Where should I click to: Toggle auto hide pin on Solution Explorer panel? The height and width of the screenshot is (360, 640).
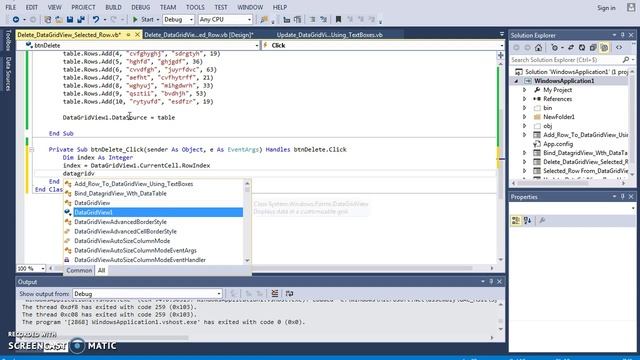[x=622, y=35]
